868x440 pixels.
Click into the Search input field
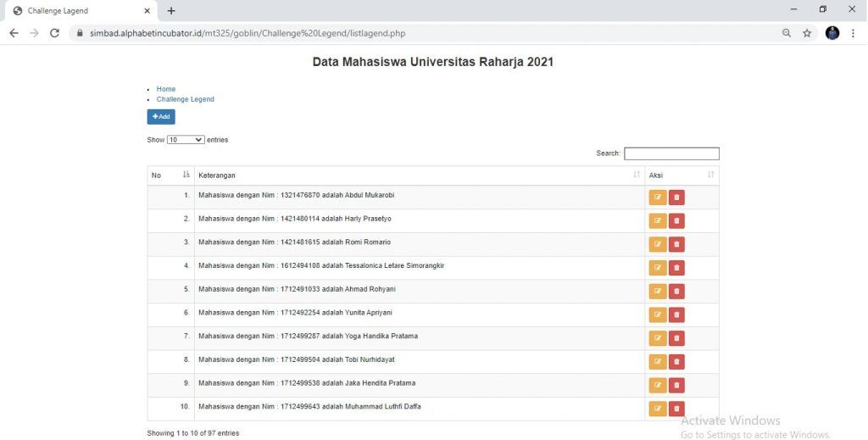(x=671, y=153)
